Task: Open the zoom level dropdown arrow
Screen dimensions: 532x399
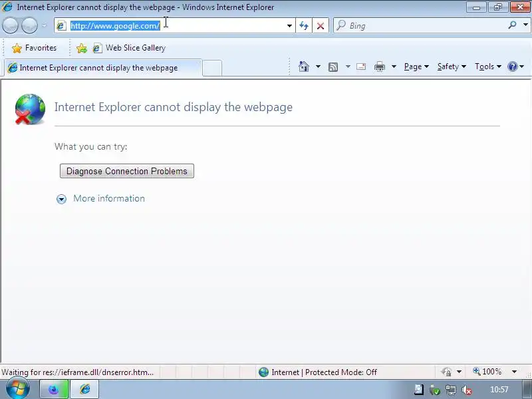Action: click(514, 372)
